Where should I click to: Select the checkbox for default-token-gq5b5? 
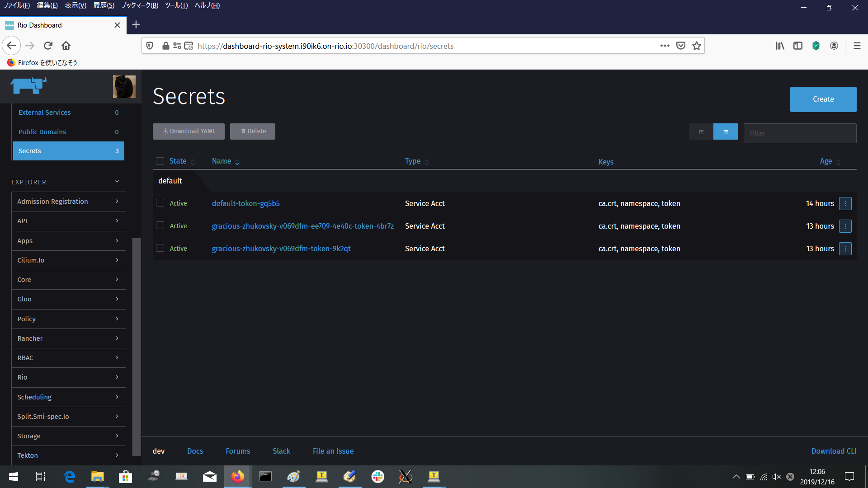tap(160, 202)
